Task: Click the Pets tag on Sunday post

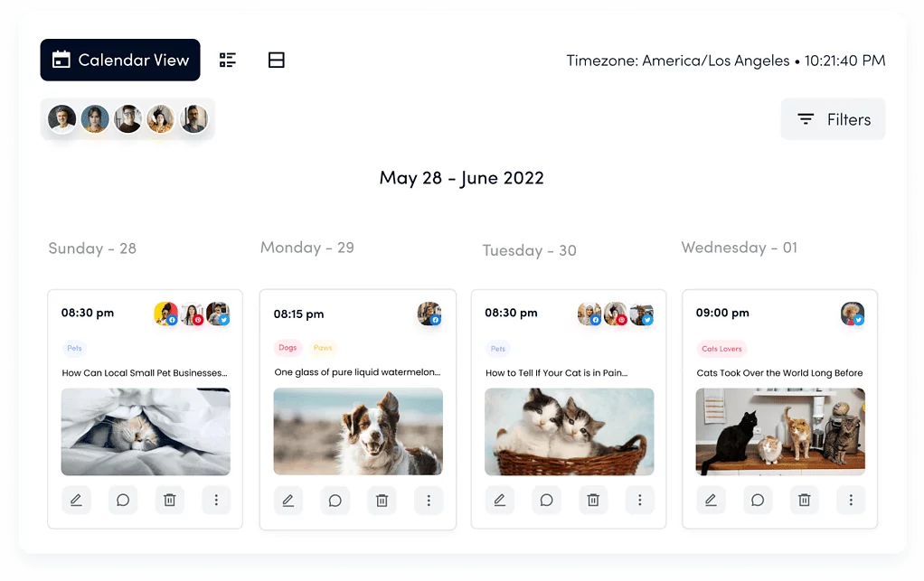Action: pos(74,348)
